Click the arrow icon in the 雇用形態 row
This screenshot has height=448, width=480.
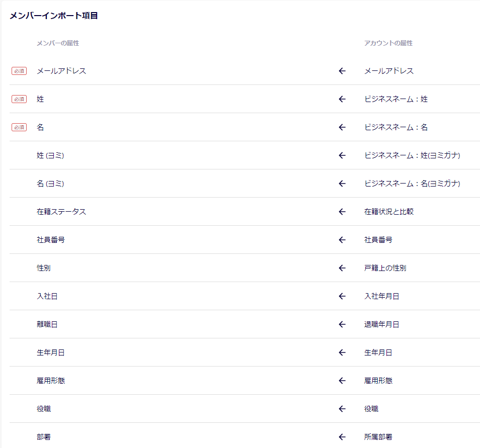342,381
